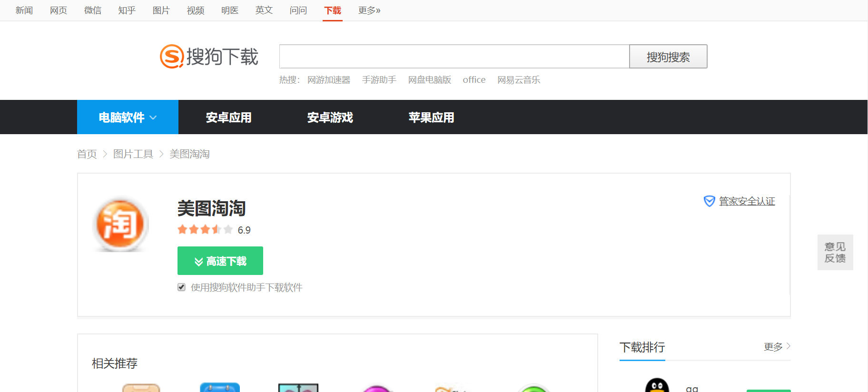Click the QQ penguin icon in download ranking
Screen dimensions: 868x392
pyautogui.click(x=657, y=386)
